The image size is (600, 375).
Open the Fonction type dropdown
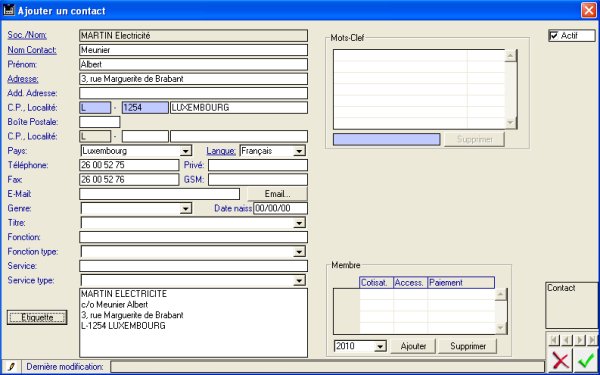(299, 252)
